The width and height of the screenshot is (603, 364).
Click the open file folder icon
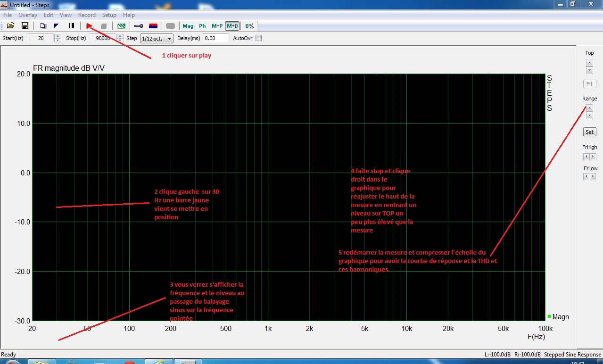pos(10,26)
